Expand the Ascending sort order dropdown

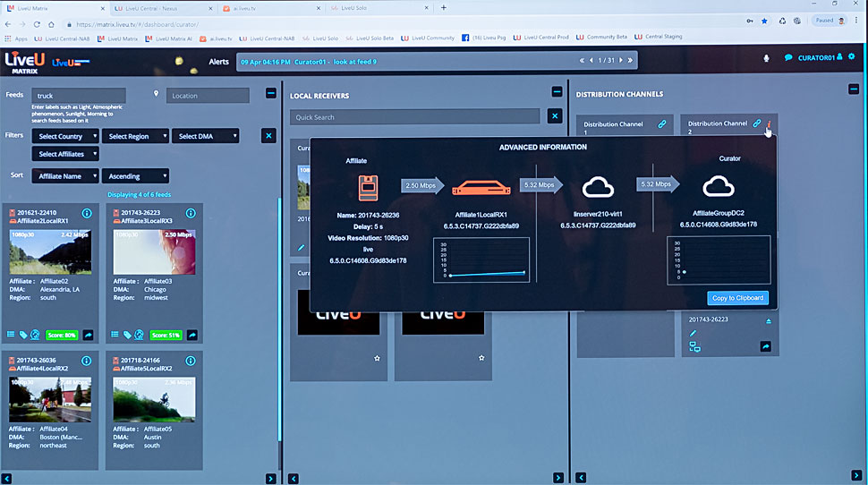(133, 176)
